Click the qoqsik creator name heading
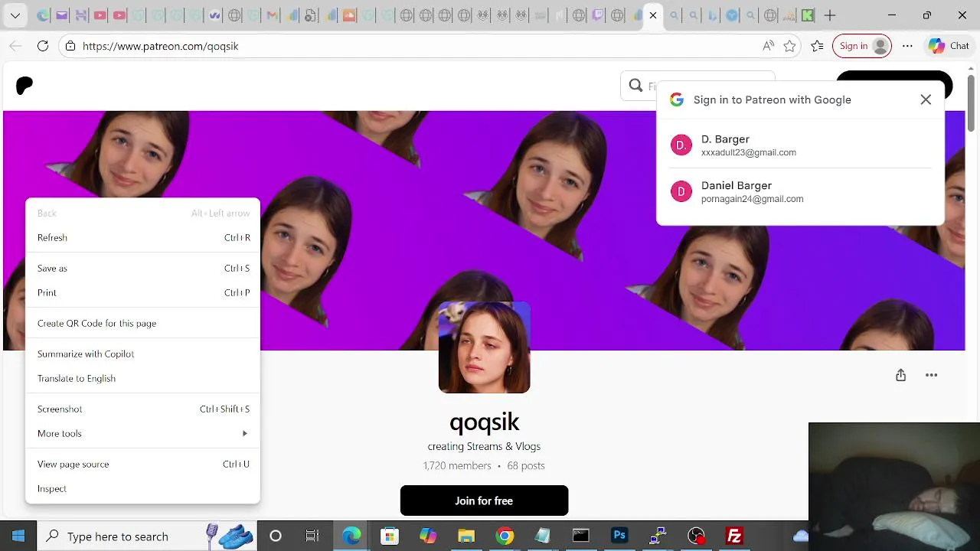This screenshot has width=980, height=551. [484, 422]
